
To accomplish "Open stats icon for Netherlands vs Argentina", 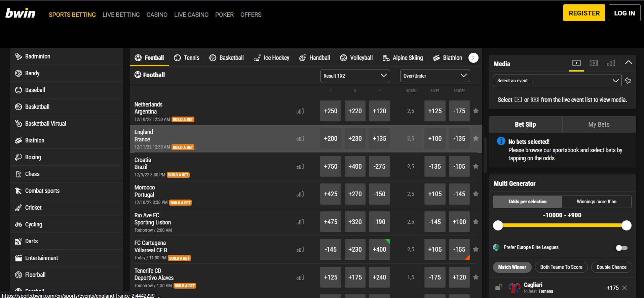I will [300, 111].
